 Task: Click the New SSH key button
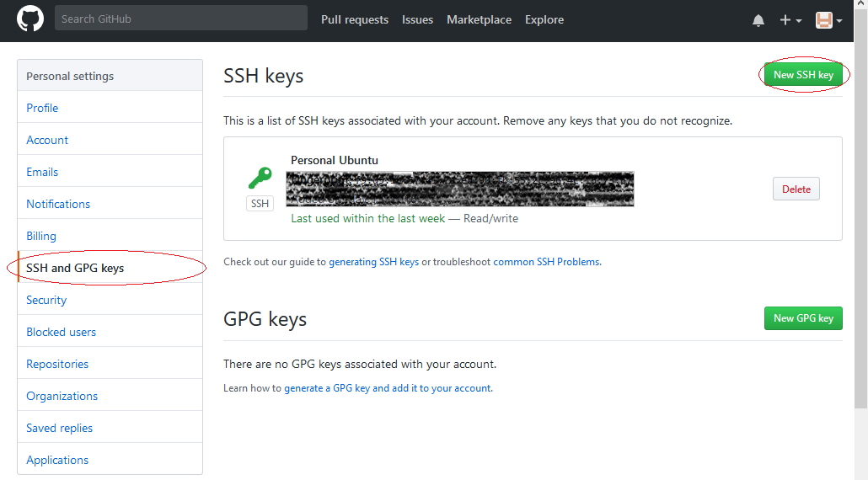pos(803,75)
